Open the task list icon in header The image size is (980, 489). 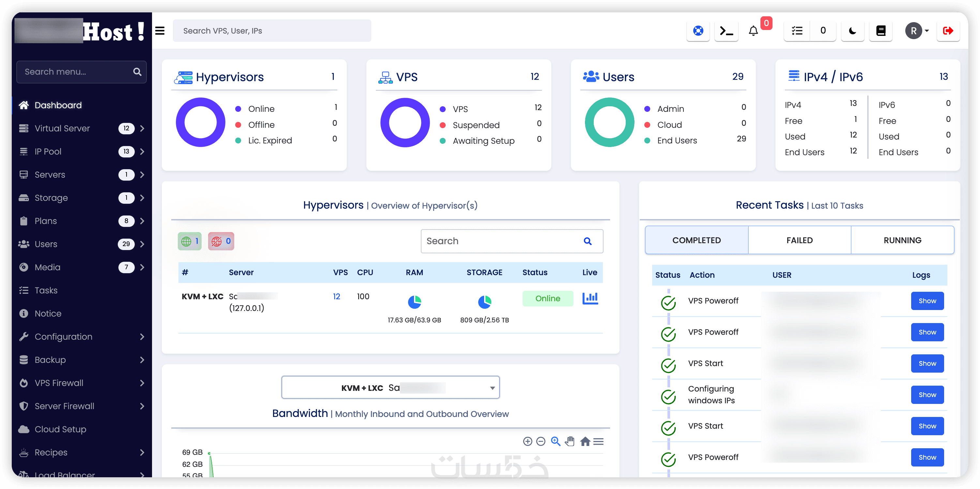[797, 31]
